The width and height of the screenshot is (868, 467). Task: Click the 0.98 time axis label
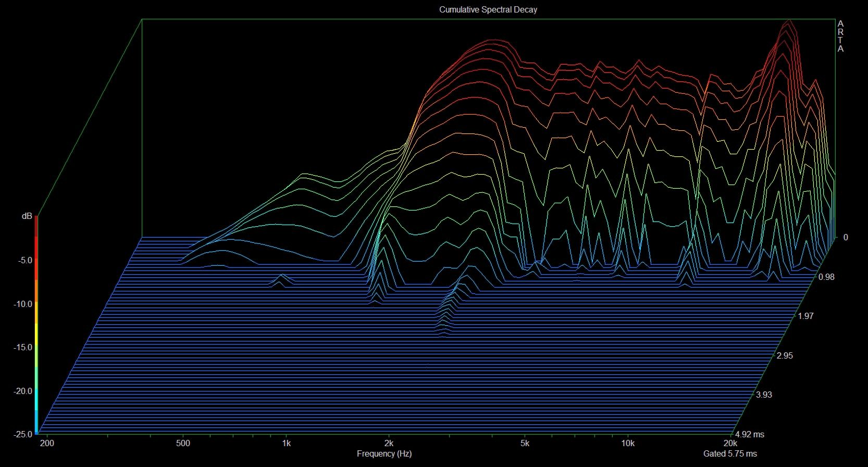coord(826,277)
